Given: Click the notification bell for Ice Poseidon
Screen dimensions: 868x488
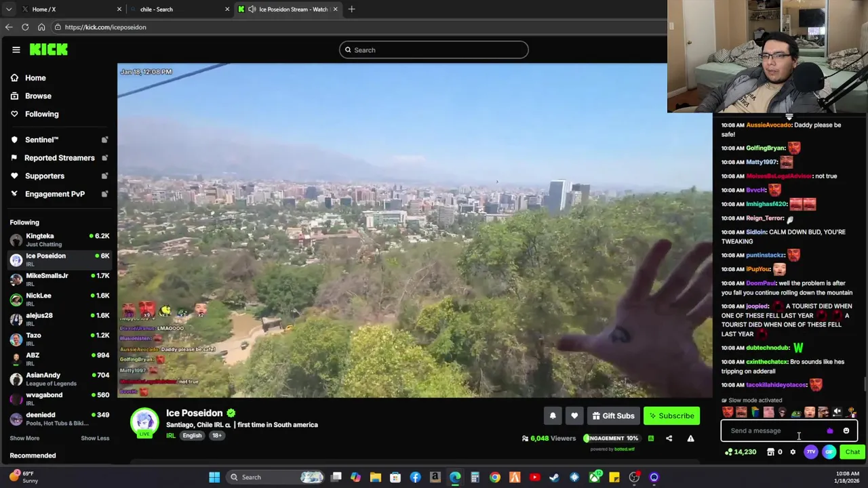Looking at the screenshot, I should tap(553, 416).
